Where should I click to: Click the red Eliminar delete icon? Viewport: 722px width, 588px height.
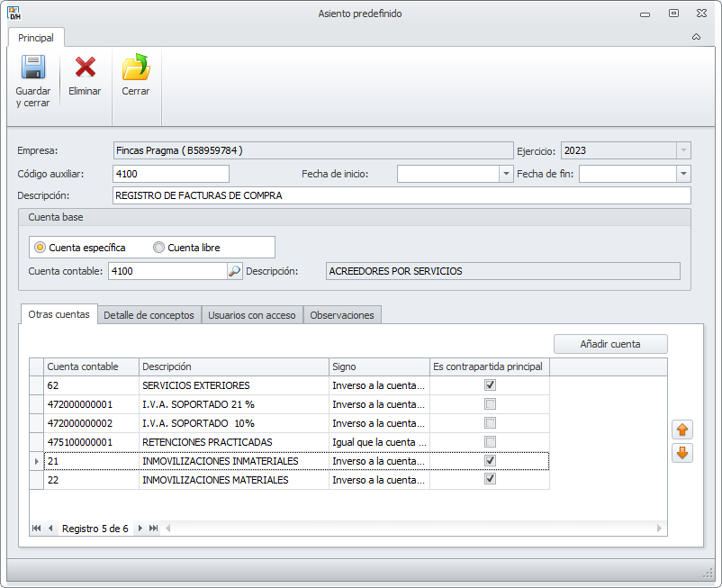pyautogui.click(x=85, y=68)
